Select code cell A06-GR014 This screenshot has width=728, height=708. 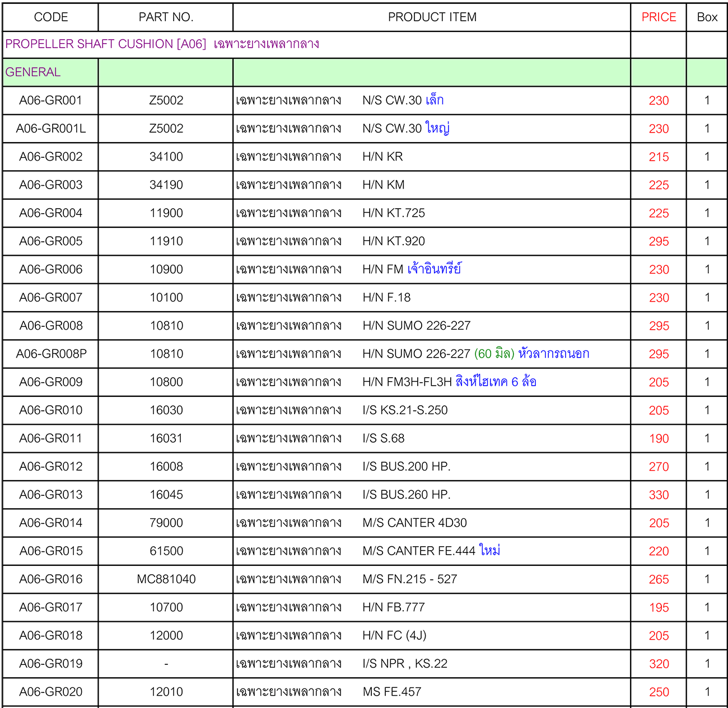coord(50,523)
